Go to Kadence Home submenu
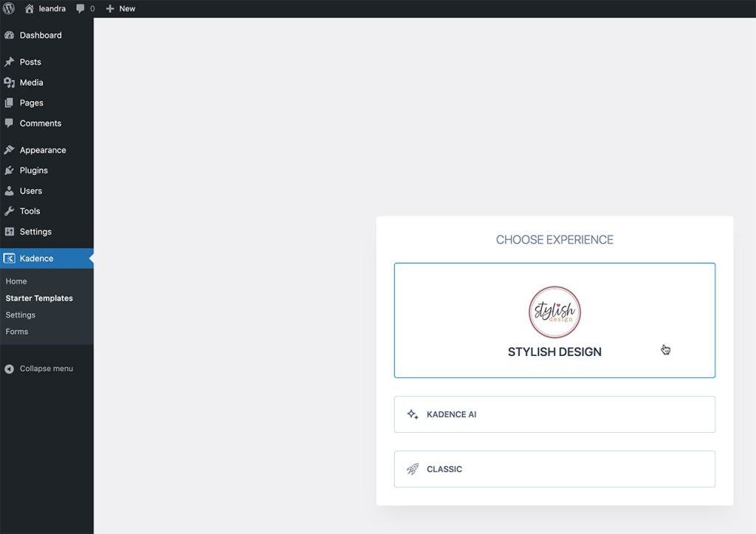The width and height of the screenshot is (756, 534). (x=16, y=281)
